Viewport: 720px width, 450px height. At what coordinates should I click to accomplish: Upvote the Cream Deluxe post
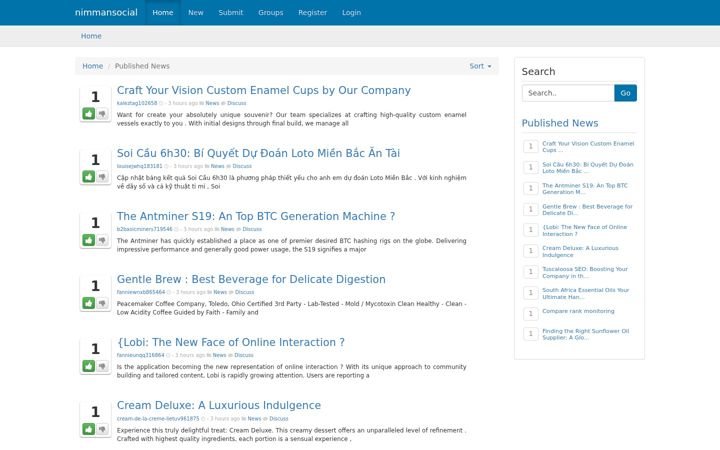(89, 429)
